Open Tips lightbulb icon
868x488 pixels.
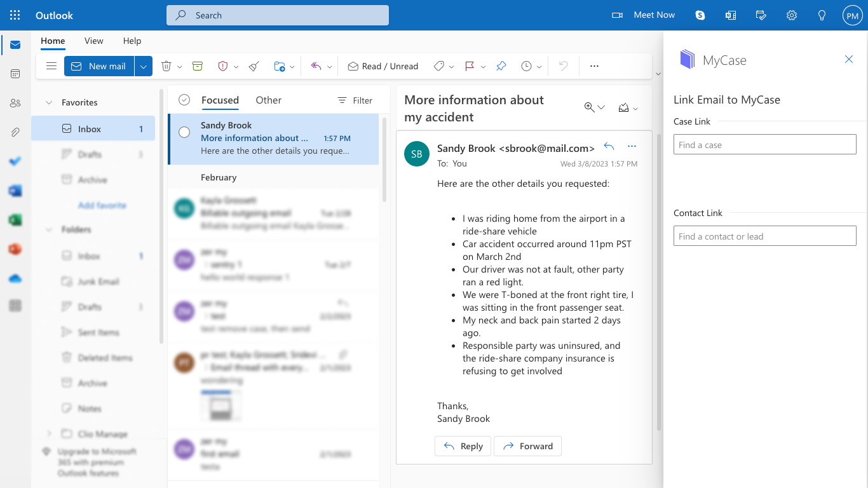[822, 15]
